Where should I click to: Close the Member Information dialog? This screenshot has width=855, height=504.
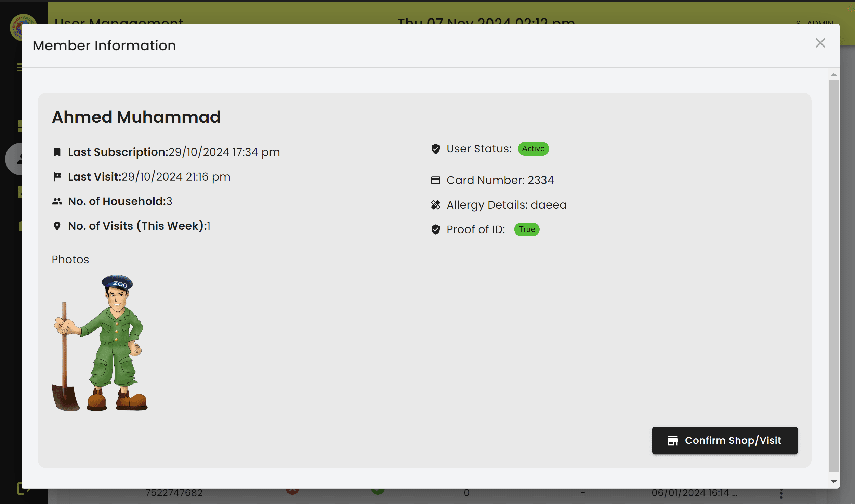(820, 43)
